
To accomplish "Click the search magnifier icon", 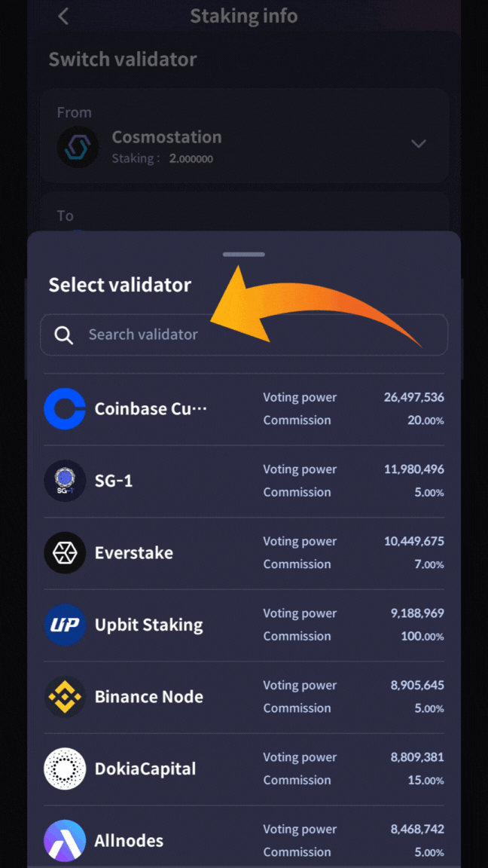I will (64, 335).
